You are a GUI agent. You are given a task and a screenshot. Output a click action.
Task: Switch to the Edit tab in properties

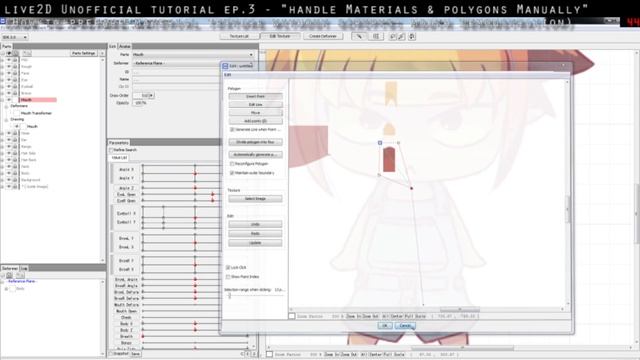113,47
